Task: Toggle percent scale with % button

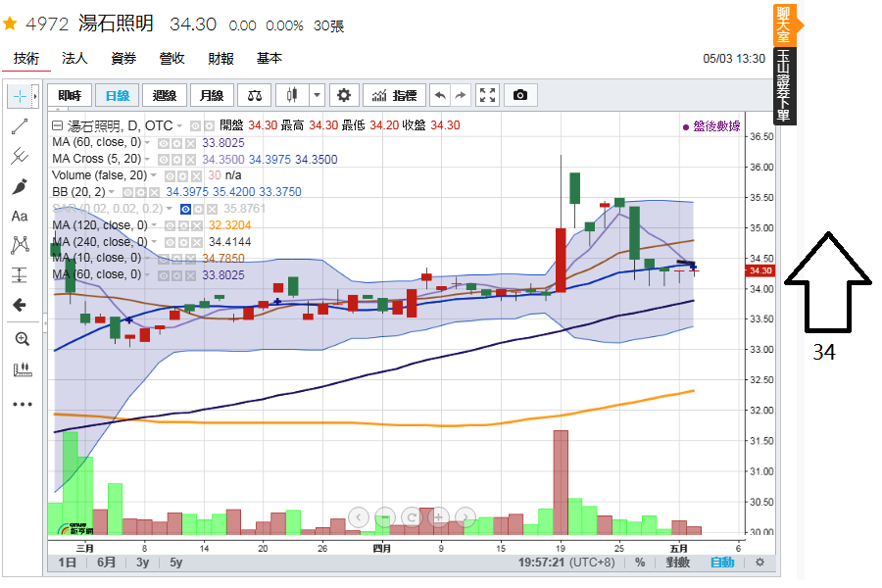Action: click(x=640, y=563)
